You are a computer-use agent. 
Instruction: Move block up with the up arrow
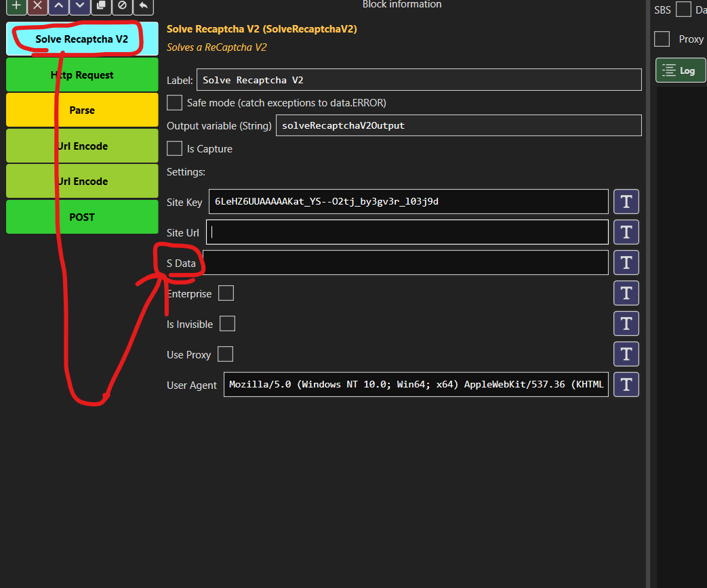click(58, 6)
